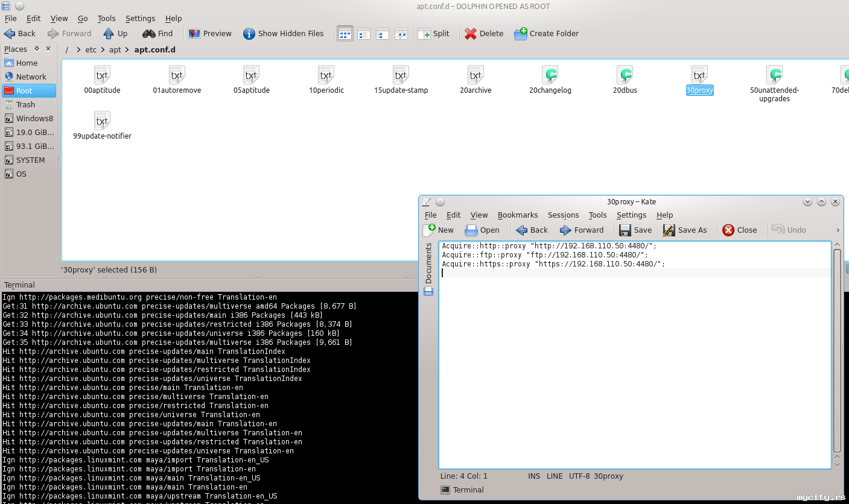
Task: Open the Go menu in Dolphin
Action: click(x=83, y=18)
